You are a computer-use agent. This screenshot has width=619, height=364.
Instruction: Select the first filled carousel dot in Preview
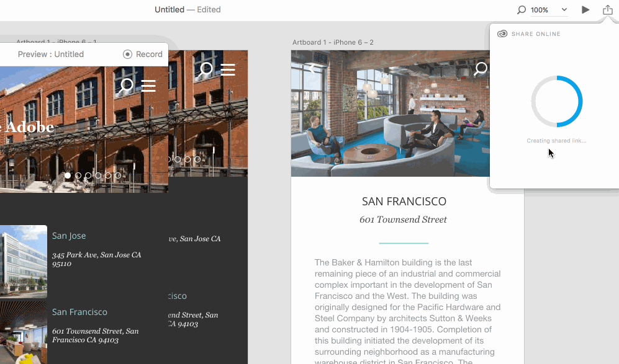click(68, 175)
